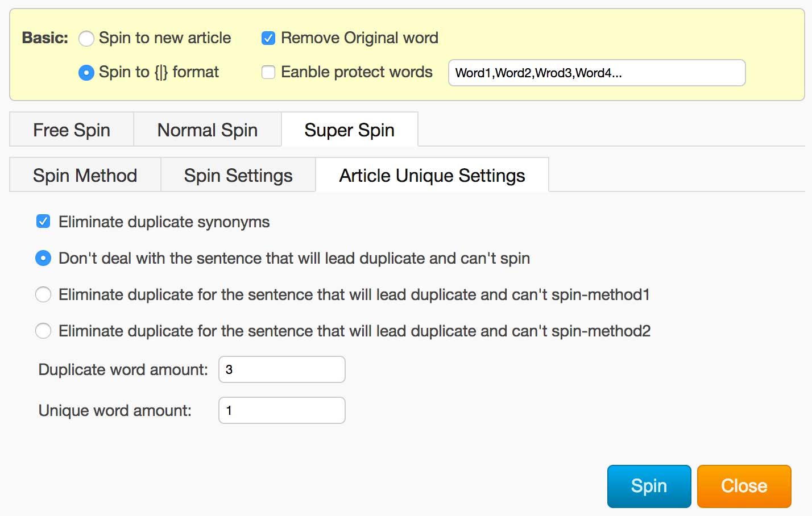Open the Normal Spin tab

[x=208, y=130]
